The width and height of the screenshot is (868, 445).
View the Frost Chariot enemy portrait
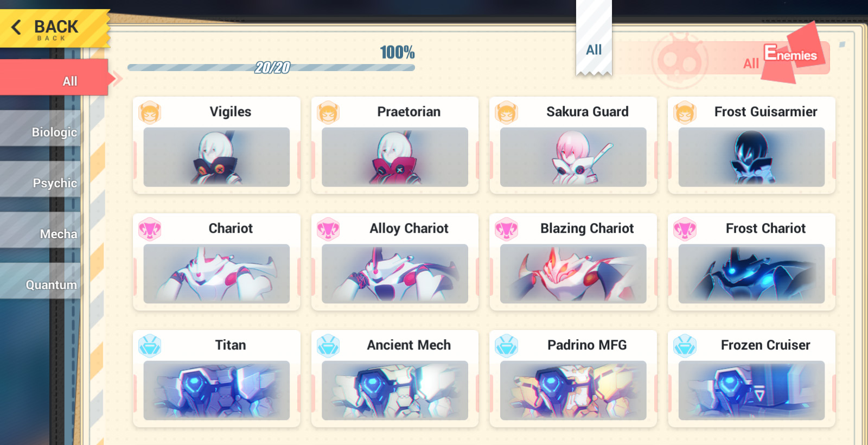coord(751,274)
